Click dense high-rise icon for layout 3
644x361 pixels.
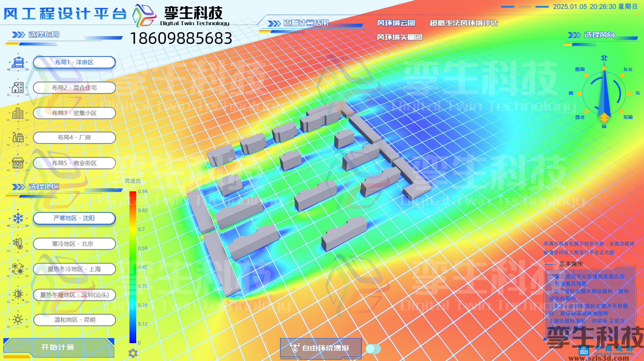point(18,113)
